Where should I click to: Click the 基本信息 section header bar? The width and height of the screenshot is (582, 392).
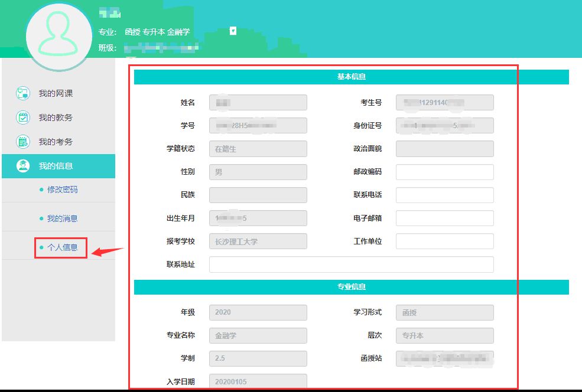tap(351, 77)
